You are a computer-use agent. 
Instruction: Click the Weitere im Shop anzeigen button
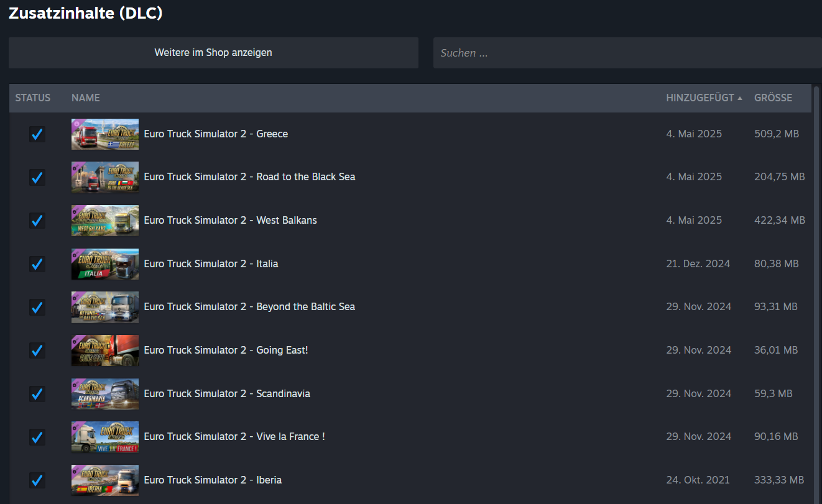(x=213, y=53)
